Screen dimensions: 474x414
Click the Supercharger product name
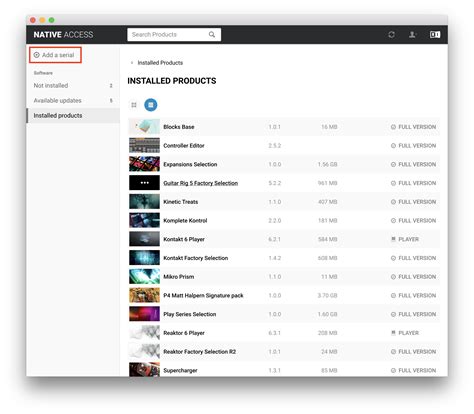180,370
